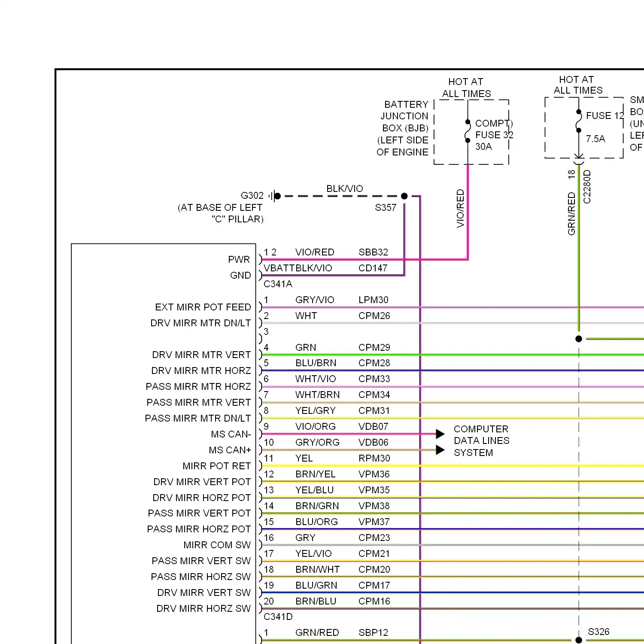The image size is (644, 644).
Task: Click the DRV MIRR MTR DN/LT label
Action: click(200, 323)
